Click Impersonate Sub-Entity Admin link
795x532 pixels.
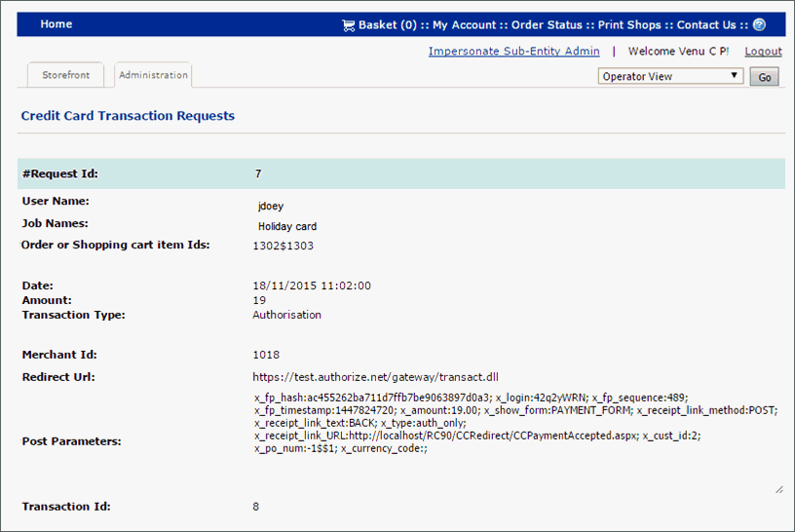513,52
